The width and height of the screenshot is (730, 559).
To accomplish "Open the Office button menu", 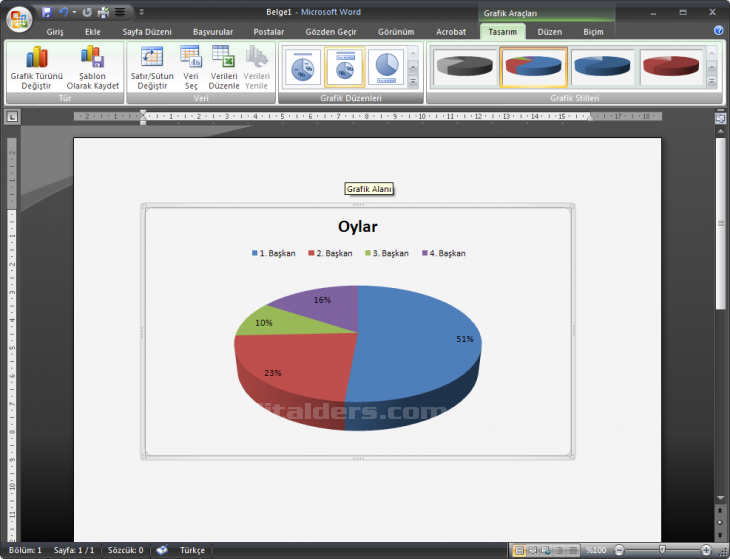I will click(19, 19).
